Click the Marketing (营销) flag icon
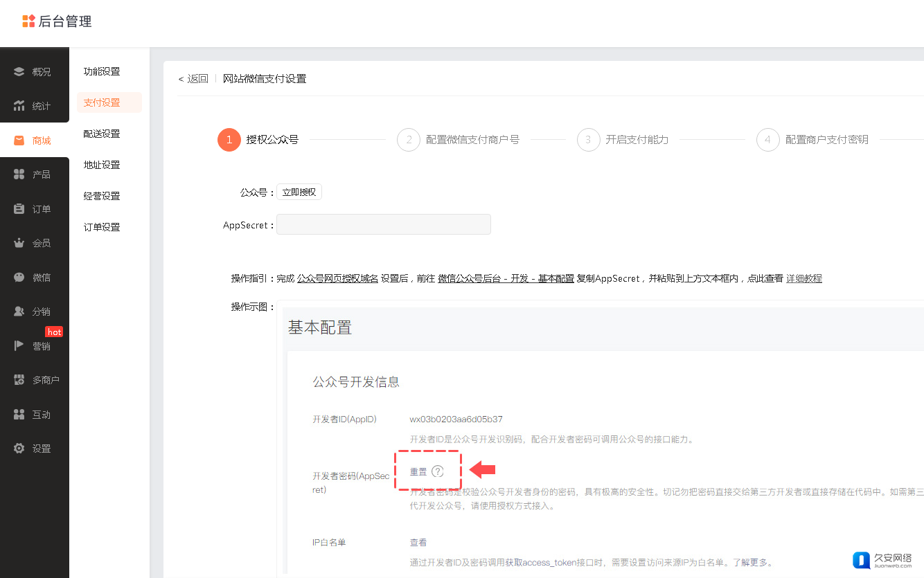 click(x=19, y=346)
